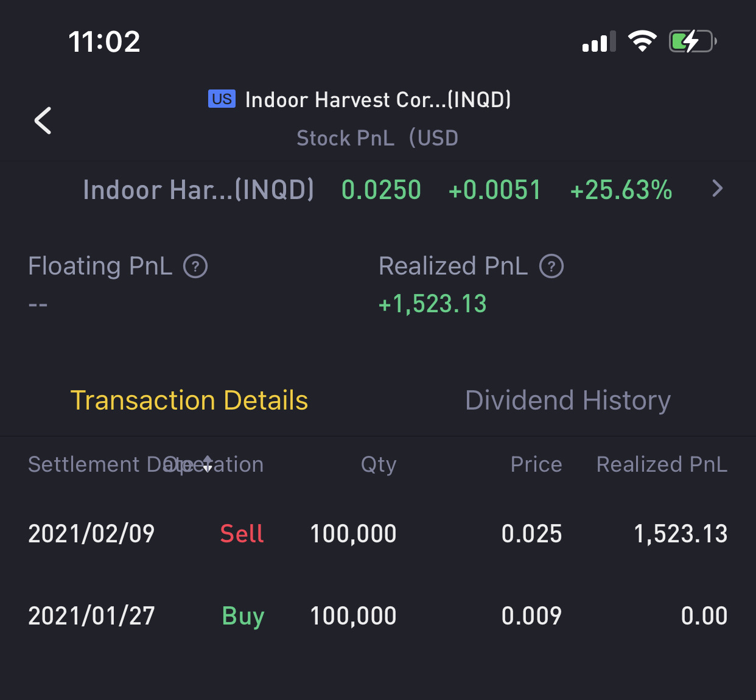
Task: Tap the +25.63% change value
Action: pyautogui.click(x=621, y=190)
